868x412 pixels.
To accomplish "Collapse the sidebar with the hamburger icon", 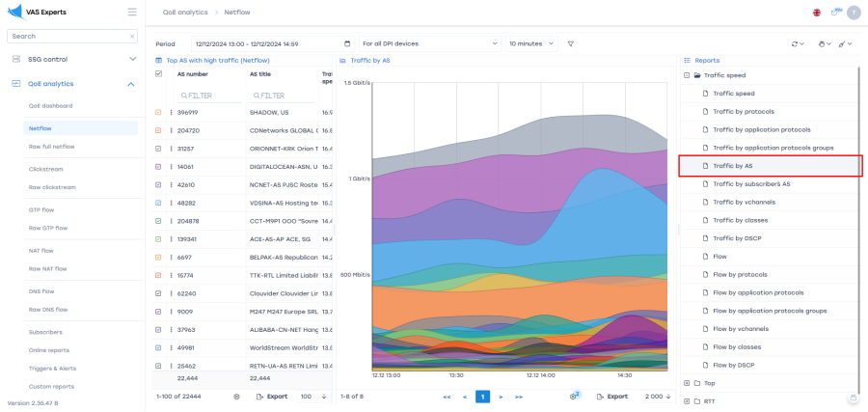I will point(131,12).
